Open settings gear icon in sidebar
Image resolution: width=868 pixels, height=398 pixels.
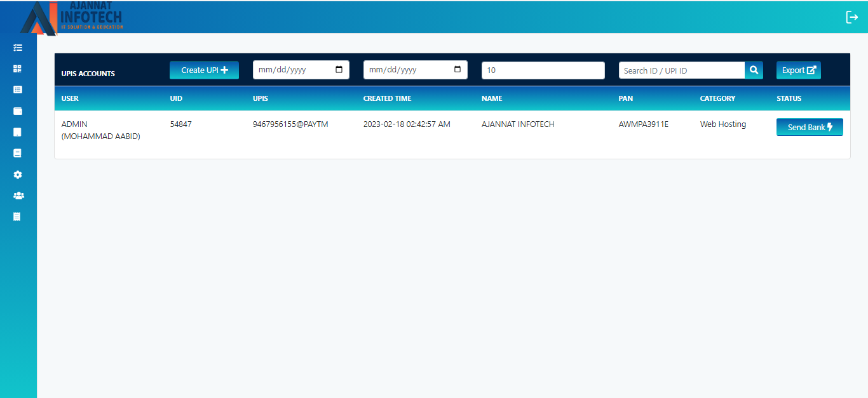coord(18,175)
